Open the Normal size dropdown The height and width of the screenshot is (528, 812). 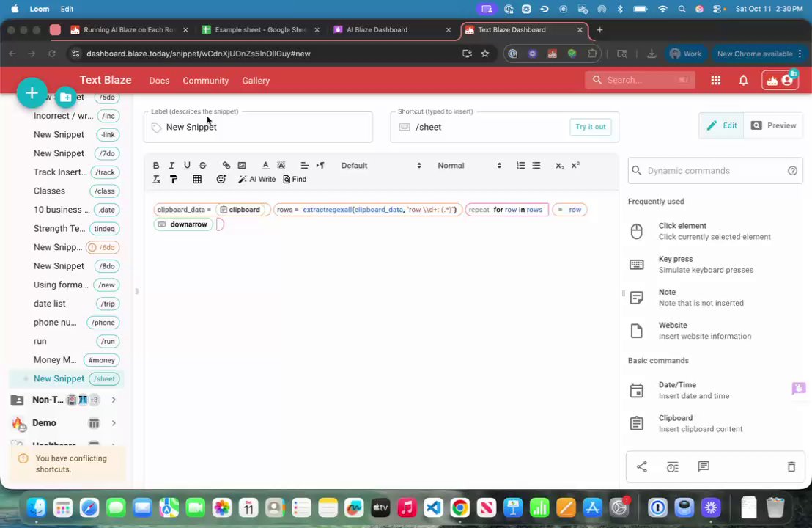tap(469, 165)
